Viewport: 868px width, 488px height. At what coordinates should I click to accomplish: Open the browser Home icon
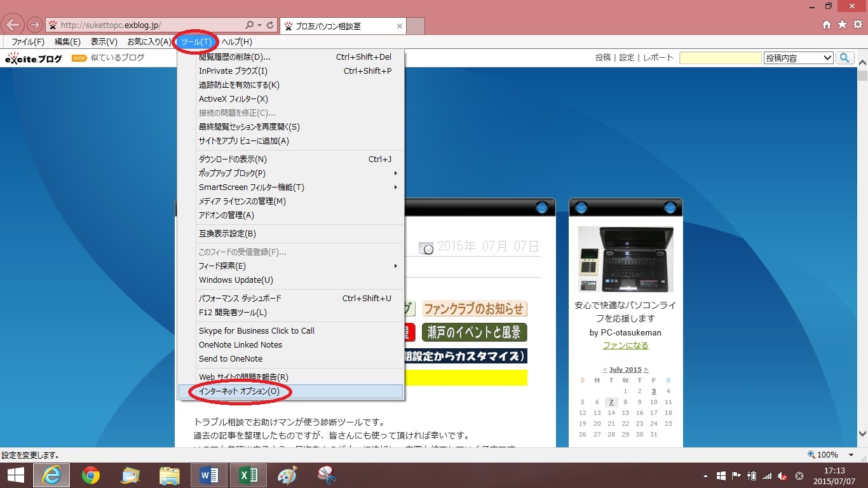coord(827,25)
